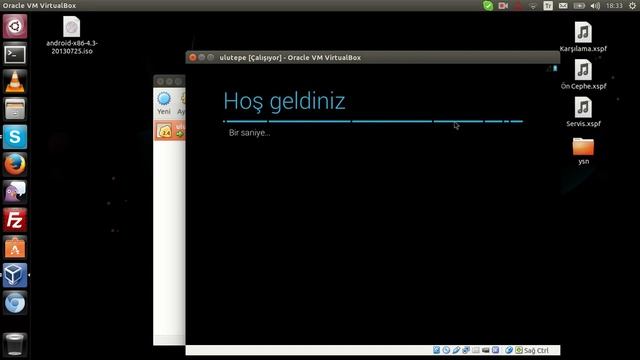
Task: Open Ubuntu Software Center from the launcher
Action: point(15,248)
